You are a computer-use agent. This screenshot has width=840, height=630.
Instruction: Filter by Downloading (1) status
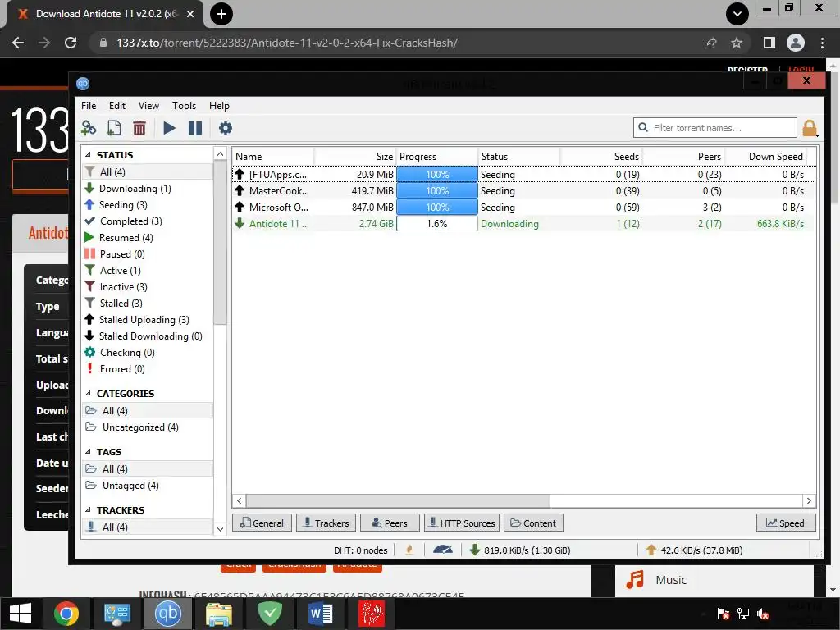point(135,189)
